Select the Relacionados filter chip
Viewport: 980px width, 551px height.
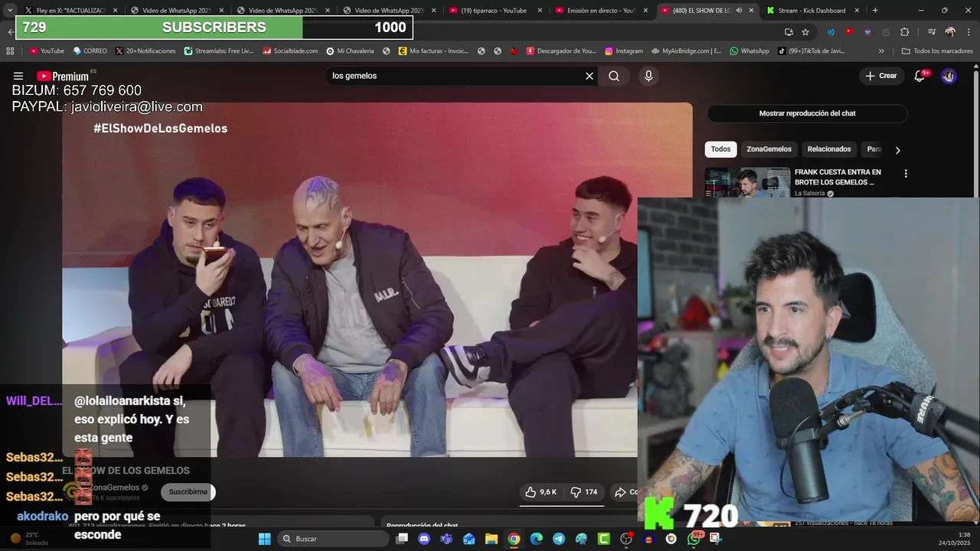829,149
